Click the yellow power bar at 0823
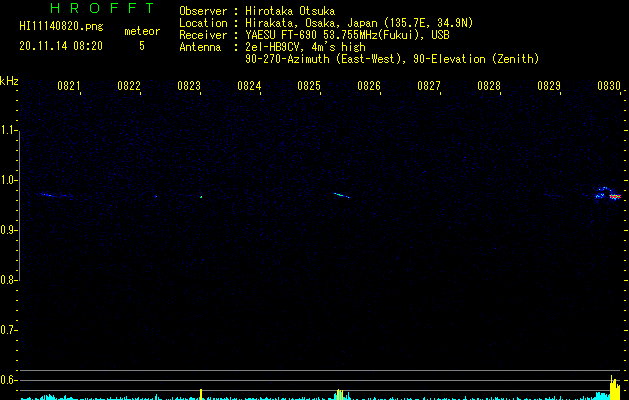This screenshot has width=629, height=400. tap(201, 394)
